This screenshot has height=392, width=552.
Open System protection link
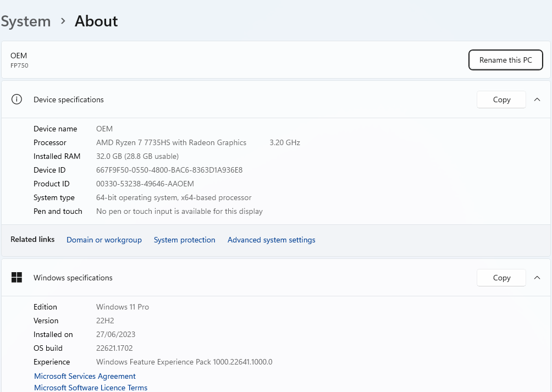pyautogui.click(x=185, y=240)
